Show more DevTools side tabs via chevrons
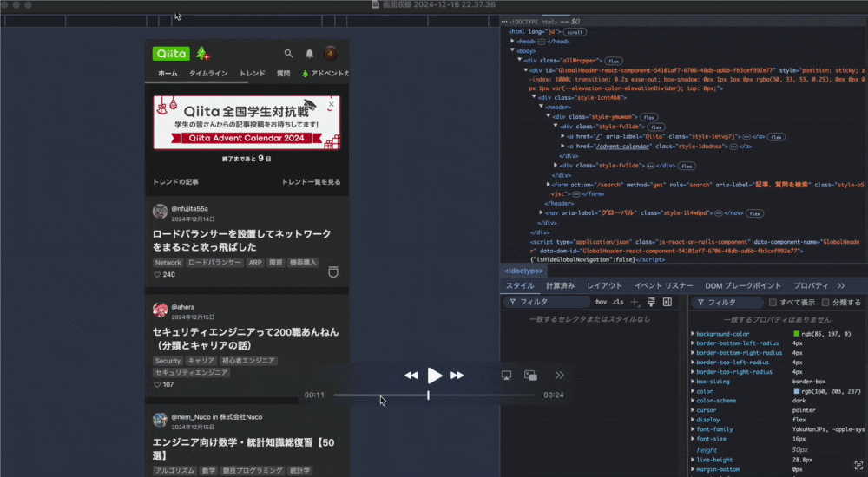 coord(841,285)
